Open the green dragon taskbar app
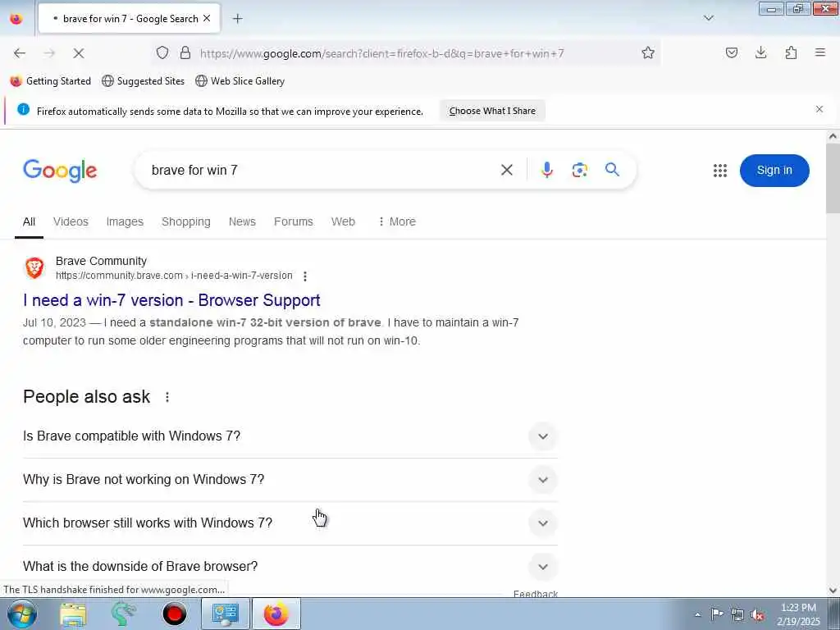The width and height of the screenshot is (840, 630). coord(123,614)
